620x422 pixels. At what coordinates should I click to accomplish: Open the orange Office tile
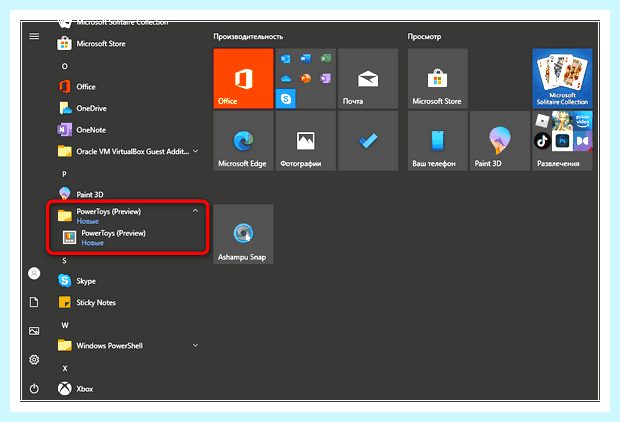pos(243,78)
